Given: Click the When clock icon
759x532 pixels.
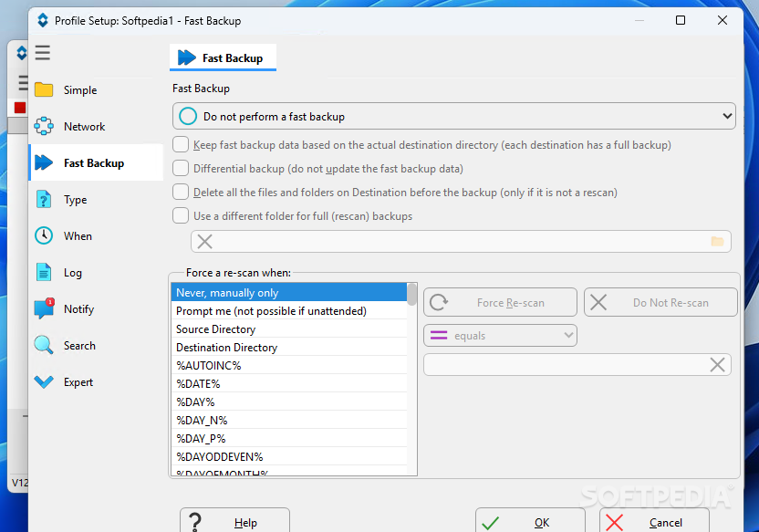Looking at the screenshot, I should click(x=44, y=235).
